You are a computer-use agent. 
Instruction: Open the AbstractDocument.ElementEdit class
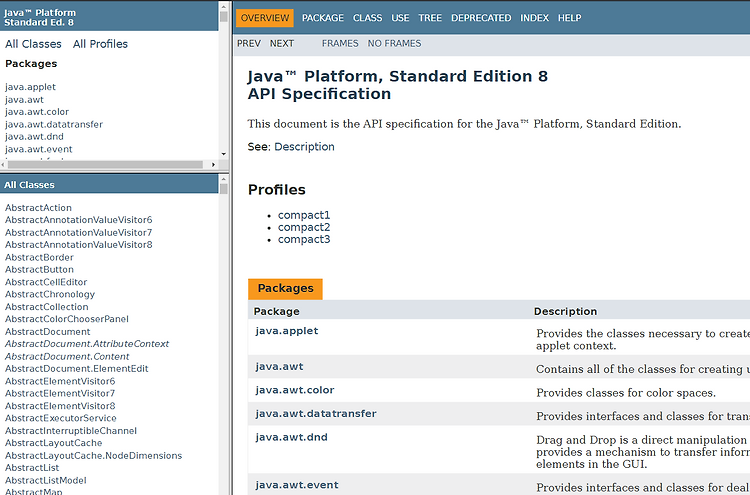point(77,369)
